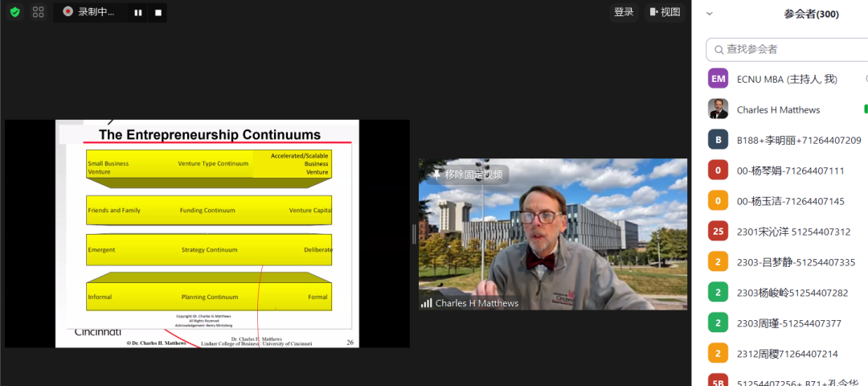Open the 视图 view layout menu
Image resolution: width=868 pixels, height=386 pixels.
click(x=665, y=12)
